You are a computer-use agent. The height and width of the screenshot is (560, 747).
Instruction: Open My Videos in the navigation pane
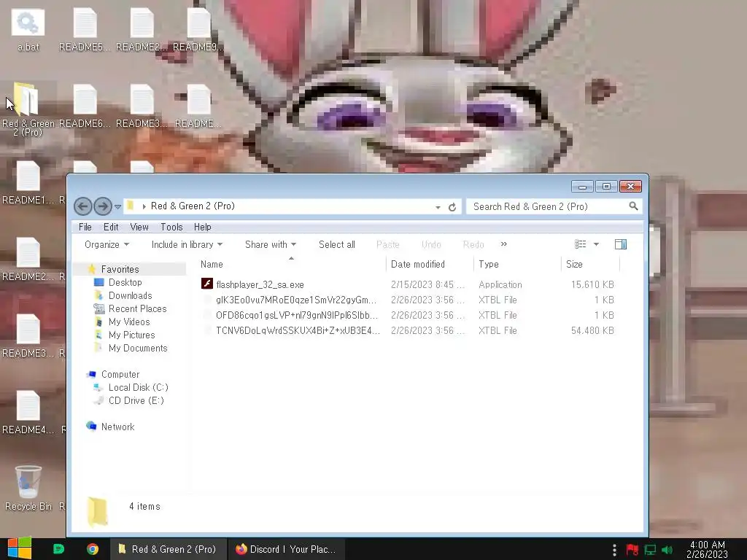pyautogui.click(x=129, y=322)
